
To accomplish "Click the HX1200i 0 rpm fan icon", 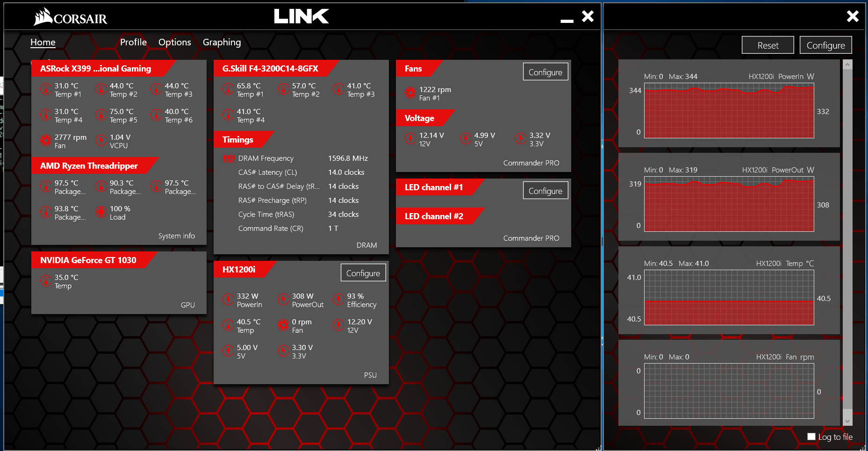I will click(x=283, y=325).
